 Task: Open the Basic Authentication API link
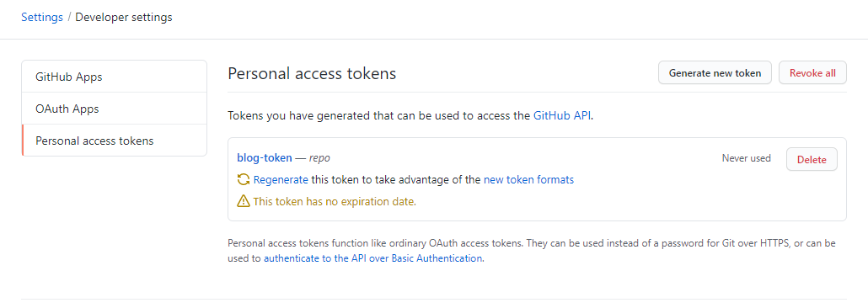[x=373, y=258]
